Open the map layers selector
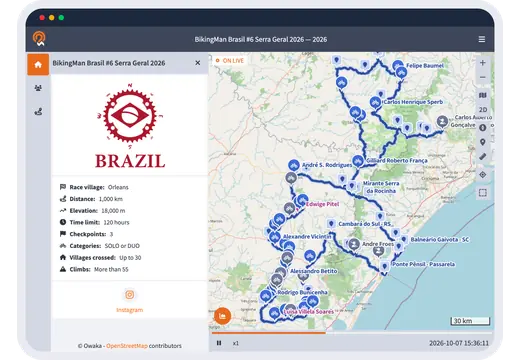The width and height of the screenshot is (520, 360). 483,95
